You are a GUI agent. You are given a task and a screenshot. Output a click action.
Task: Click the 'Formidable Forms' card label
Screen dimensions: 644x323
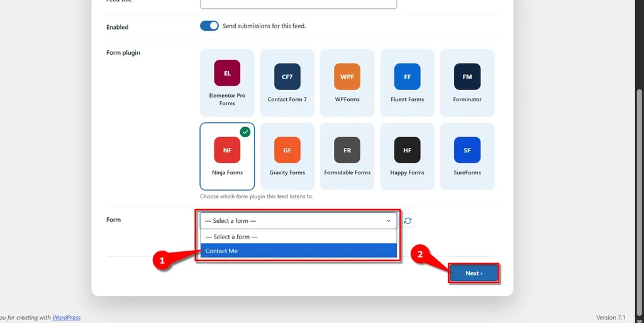[347, 173]
